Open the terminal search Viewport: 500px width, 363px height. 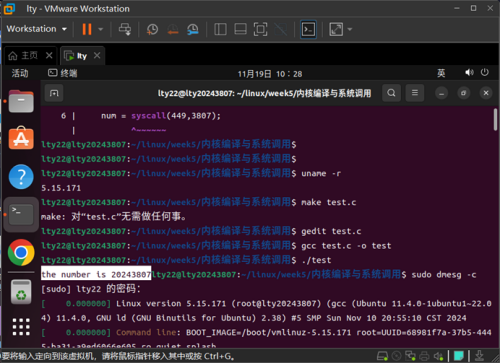[391, 93]
